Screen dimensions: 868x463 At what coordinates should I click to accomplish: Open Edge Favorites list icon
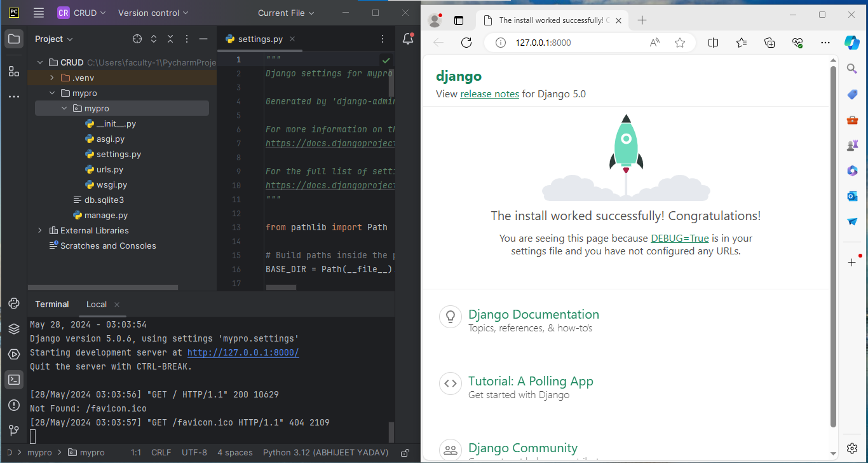coord(742,43)
